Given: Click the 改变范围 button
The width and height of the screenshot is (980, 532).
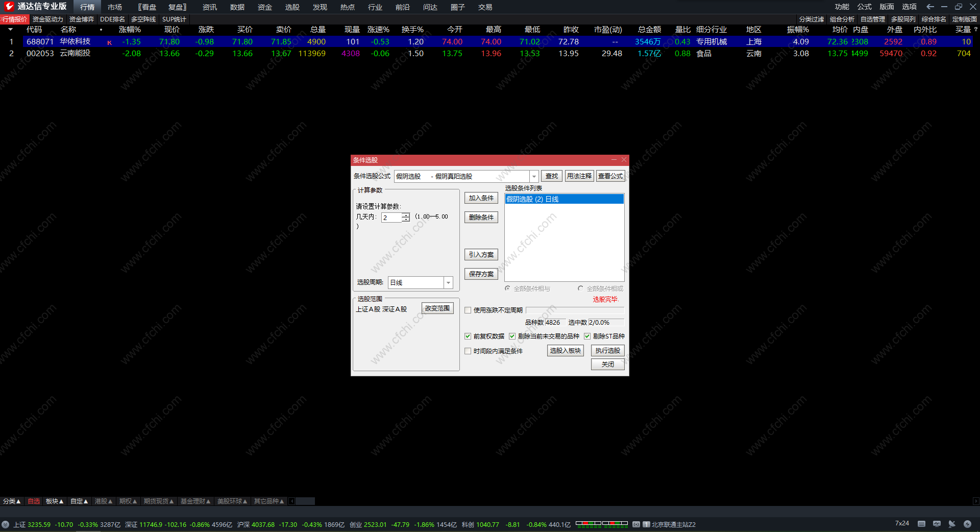Looking at the screenshot, I should [x=437, y=308].
